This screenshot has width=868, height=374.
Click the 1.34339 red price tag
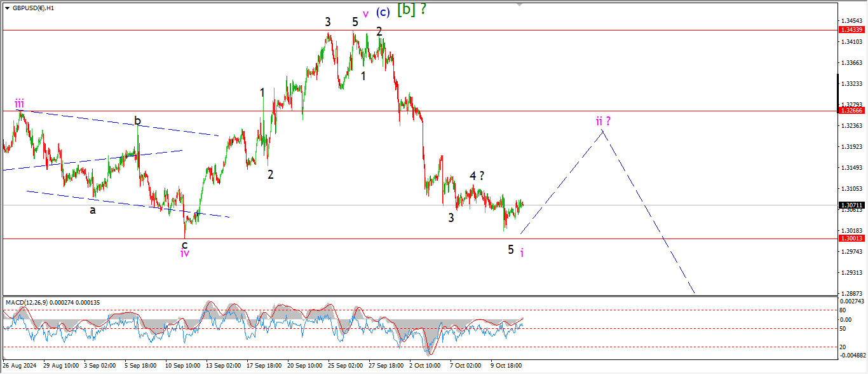tap(851, 30)
